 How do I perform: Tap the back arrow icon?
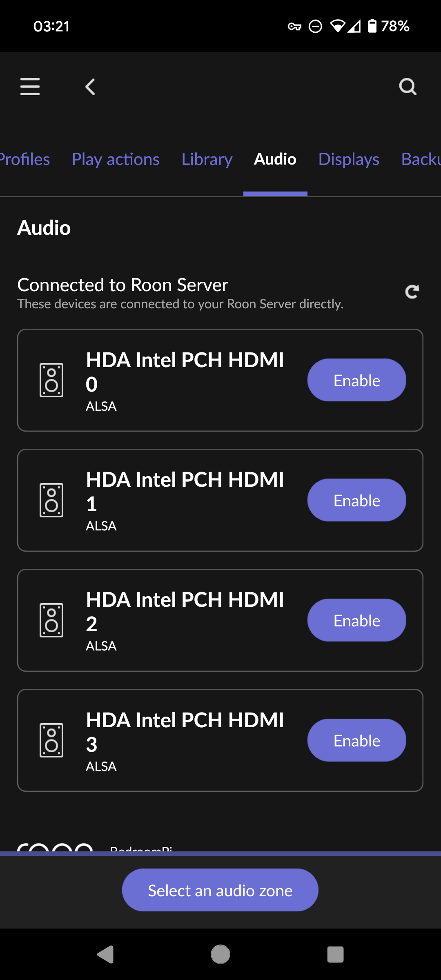click(x=90, y=87)
